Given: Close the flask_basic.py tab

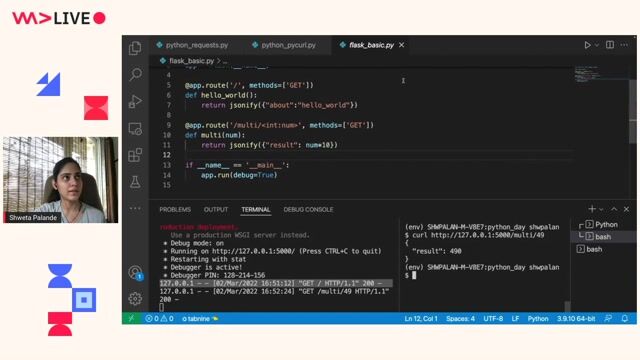Looking at the screenshot, I should 402,45.
